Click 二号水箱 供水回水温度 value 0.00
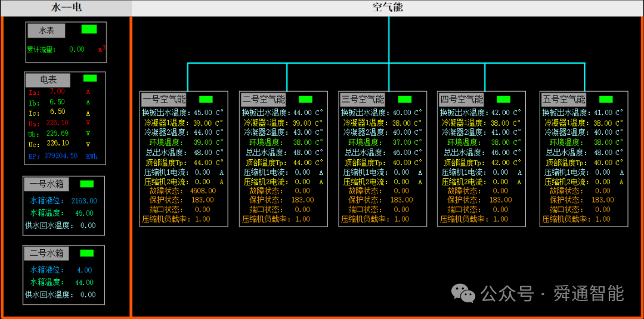Viewport: 644px width, 319px height. click(88, 295)
